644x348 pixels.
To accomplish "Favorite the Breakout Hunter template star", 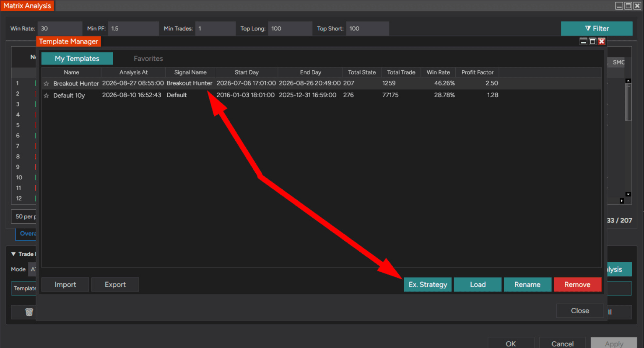I will click(47, 84).
